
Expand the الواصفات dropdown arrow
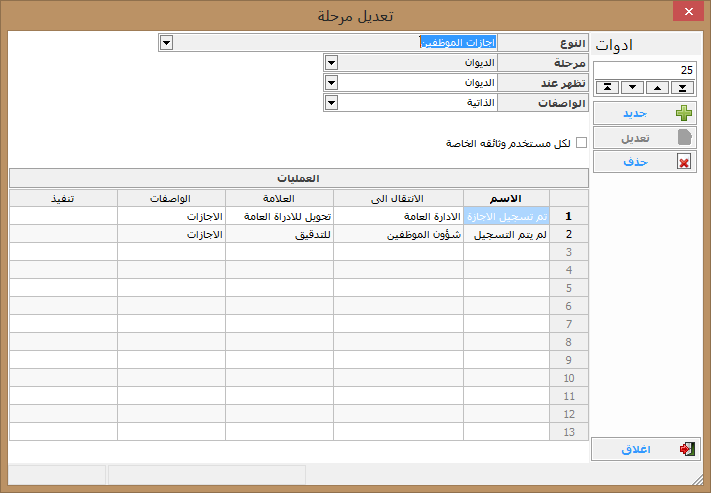click(x=331, y=102)
